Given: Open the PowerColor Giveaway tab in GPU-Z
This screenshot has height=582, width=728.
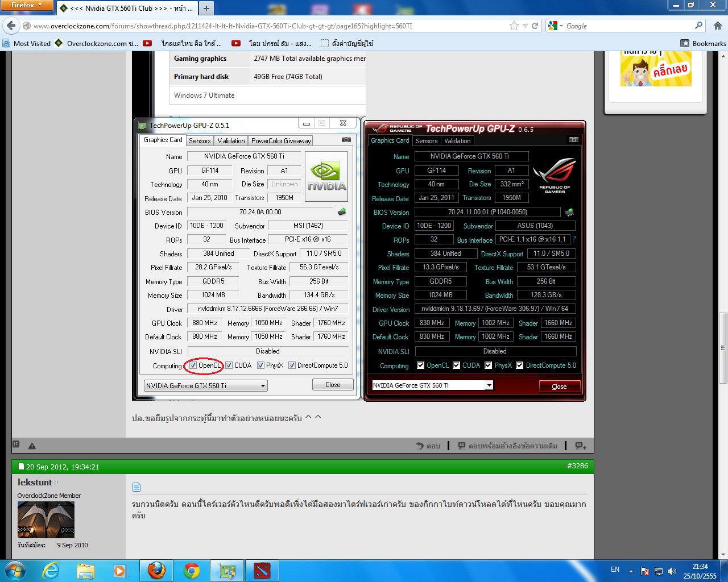Looking at the screenshot, I should point(281,140).
